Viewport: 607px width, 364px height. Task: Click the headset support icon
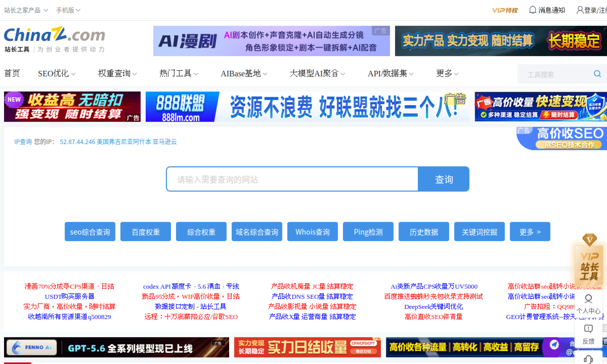[x=588, y=359]
